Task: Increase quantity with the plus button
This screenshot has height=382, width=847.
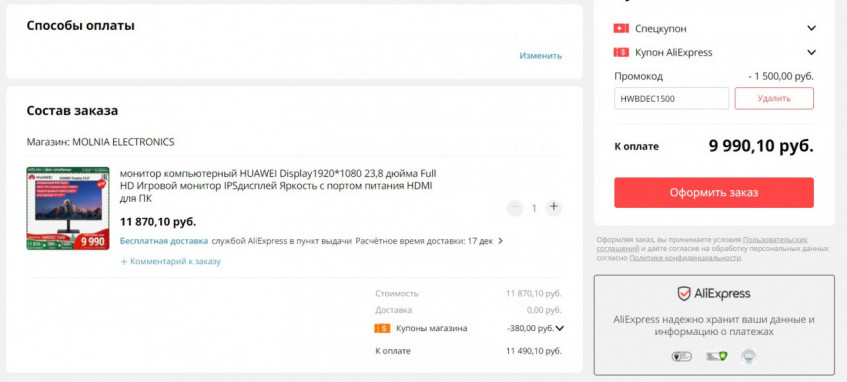Action: [553, 207]
